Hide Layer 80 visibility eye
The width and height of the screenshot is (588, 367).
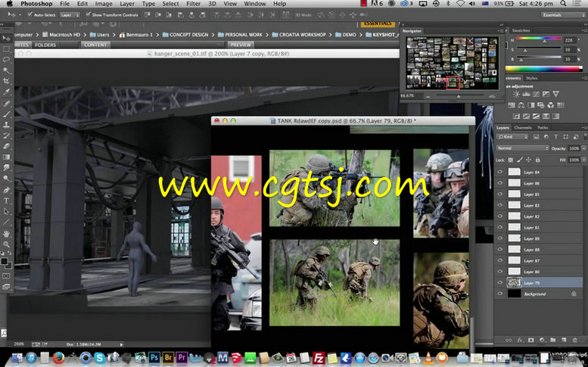tap(500, 272)
